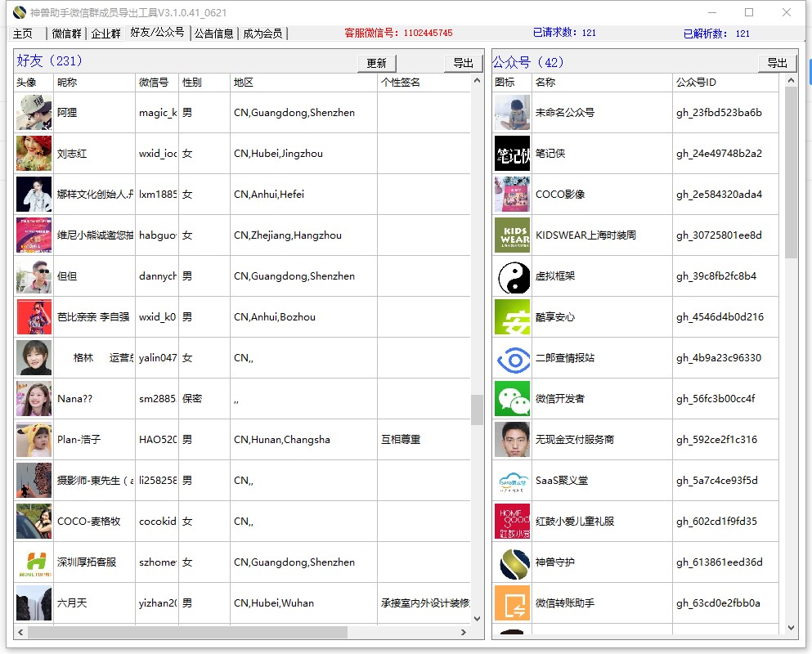Click 公众号 list vertical scrollbar thumb
This screenshot has height=654, width=812.
coord(791,172)
